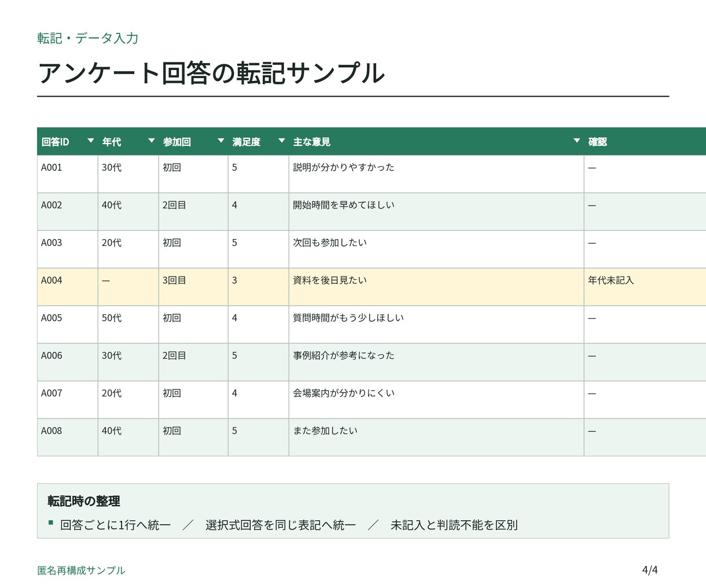Click 2回目 cell in A006 row
This screenshot has height=588, width=706.
tap(193, 362)
